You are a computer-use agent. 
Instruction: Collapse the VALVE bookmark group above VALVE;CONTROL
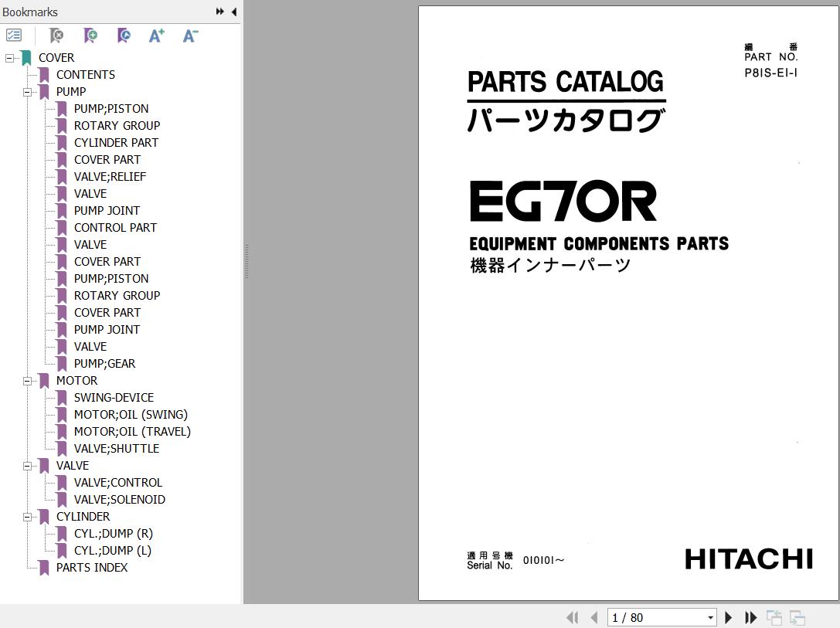click(27, 467)
